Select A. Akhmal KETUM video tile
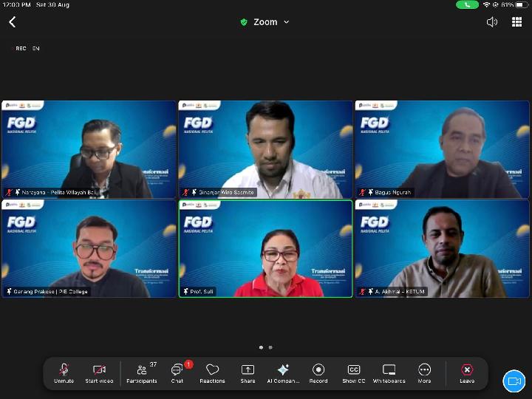The image size is (532, 399). 442,249
